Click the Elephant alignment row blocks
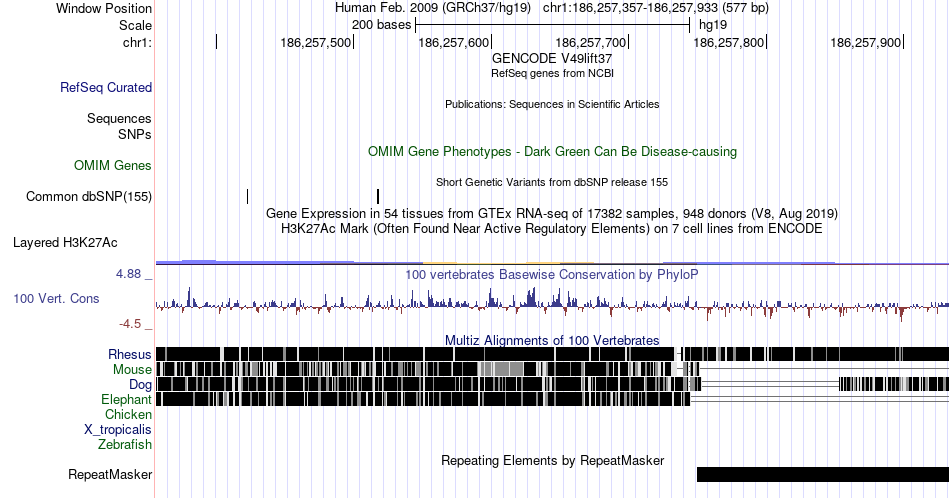This screenshot has height=498, width=950. pos(423,399)
